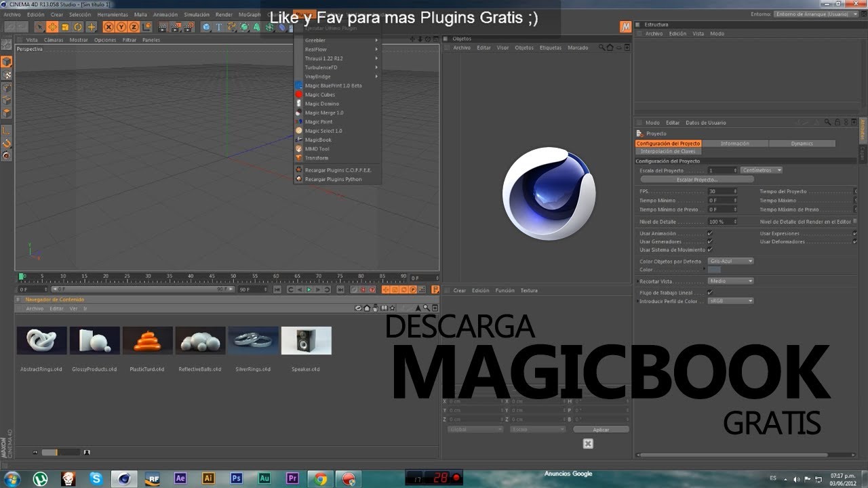Choose Magic Merge 1.0 plugin
The height and width of the screenshot is (488, 868).
coord(324,113)
